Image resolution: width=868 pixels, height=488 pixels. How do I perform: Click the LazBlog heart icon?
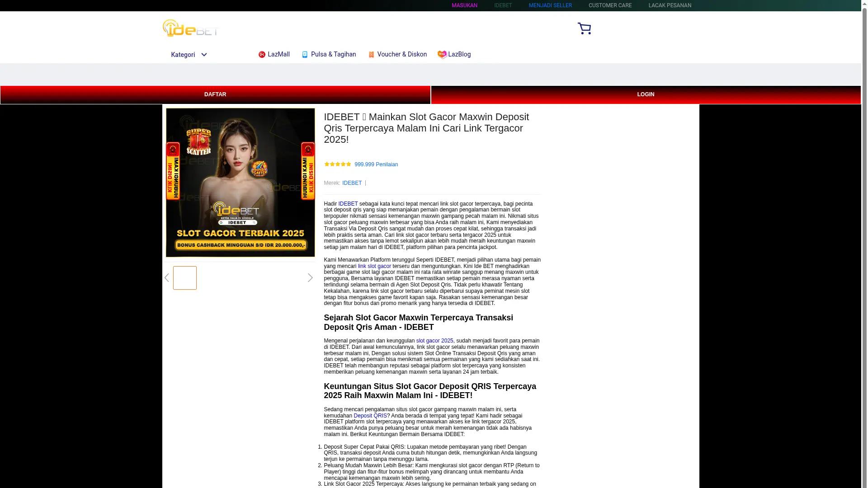point(442,55)
